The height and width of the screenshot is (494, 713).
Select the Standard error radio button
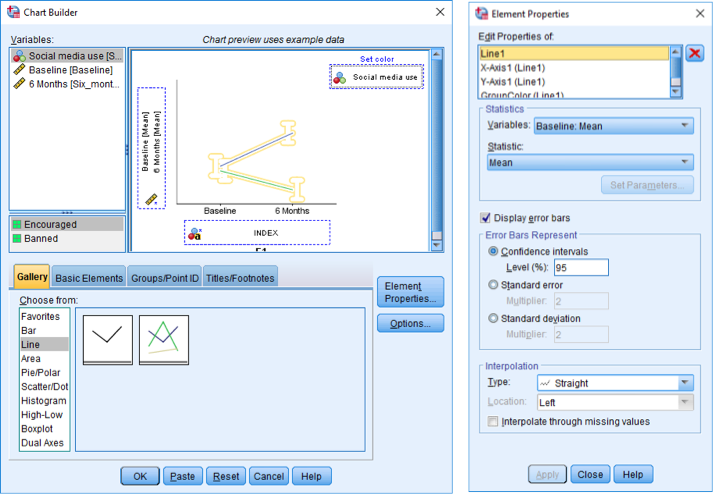pyautogui.click(x=492, y=285)
